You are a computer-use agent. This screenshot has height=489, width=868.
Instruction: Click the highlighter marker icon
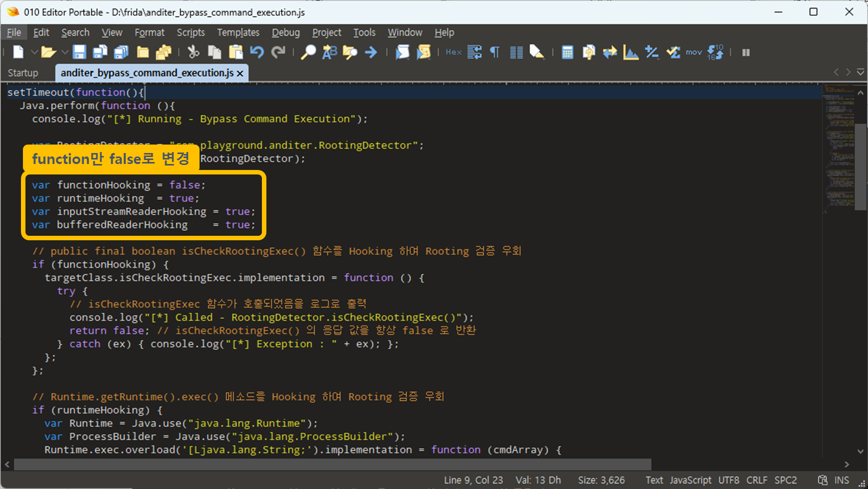tap(537, 52)
